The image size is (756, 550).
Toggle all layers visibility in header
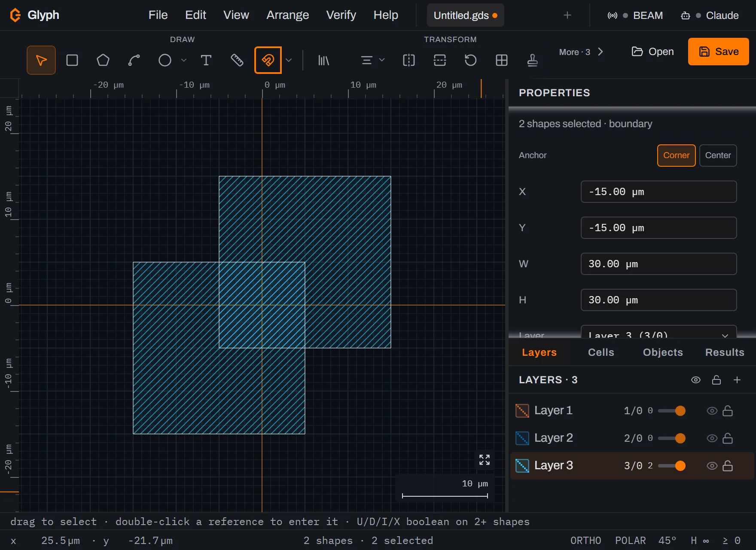click(696, 380)
